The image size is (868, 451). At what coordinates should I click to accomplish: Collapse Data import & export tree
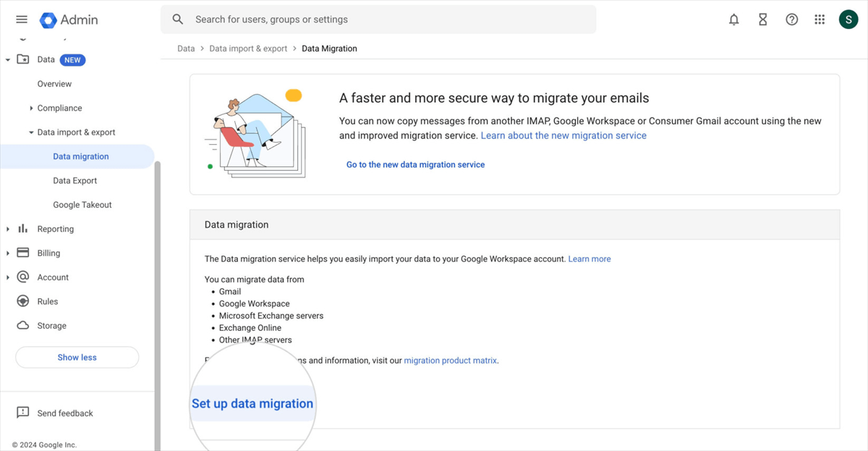click(31, 132)
